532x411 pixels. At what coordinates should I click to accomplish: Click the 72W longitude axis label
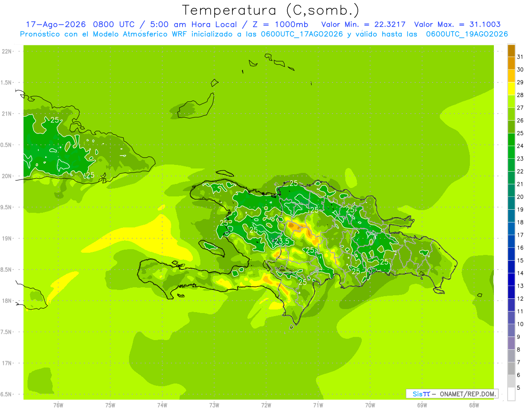point(266,405)
